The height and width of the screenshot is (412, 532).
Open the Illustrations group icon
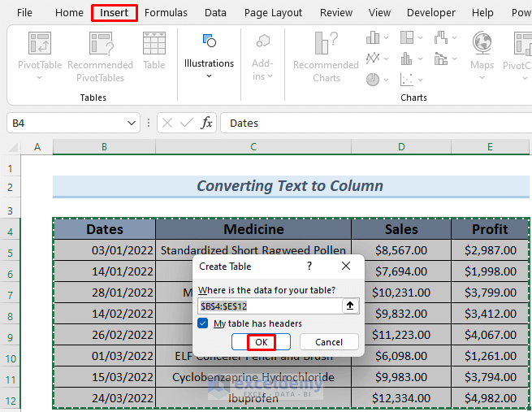(x=209, y=41)
